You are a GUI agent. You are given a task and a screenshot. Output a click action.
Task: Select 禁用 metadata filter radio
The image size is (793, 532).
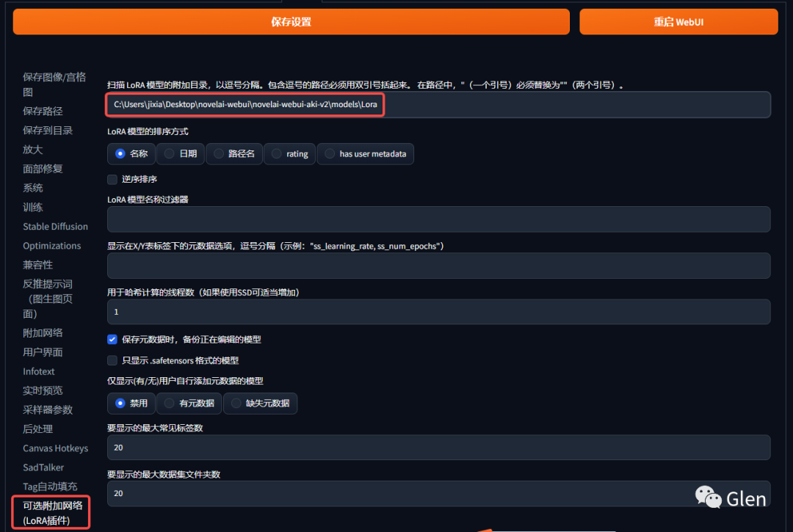[131, 403]
